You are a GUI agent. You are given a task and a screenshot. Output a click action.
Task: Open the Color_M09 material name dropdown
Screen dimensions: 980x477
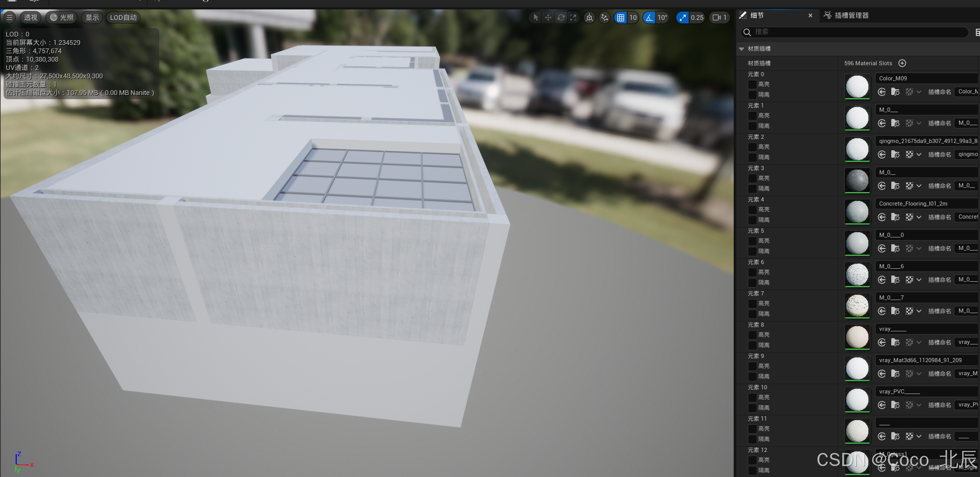pyautogui.click(x=927, y=78)
